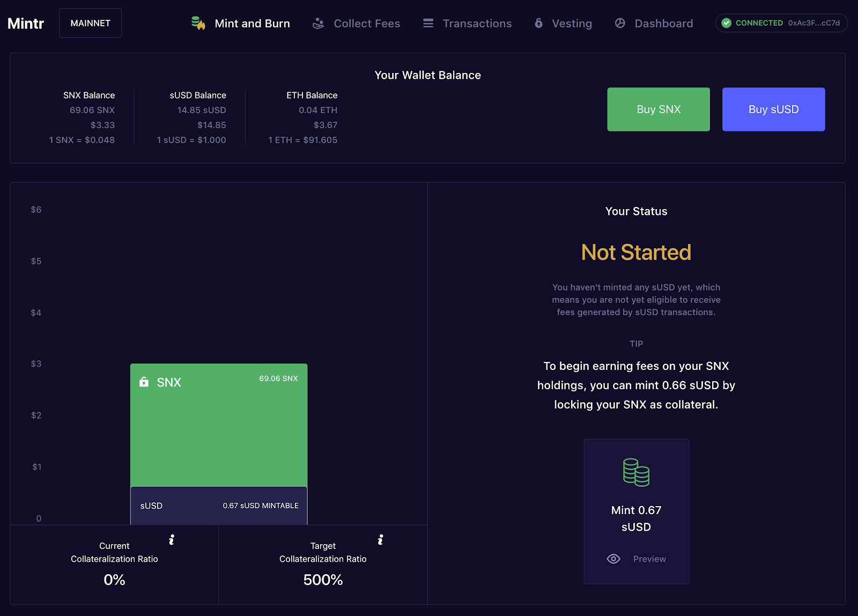Click the MAINNET network button
Image resolution: width=858 pixels, height=616 pixels.
90,23
